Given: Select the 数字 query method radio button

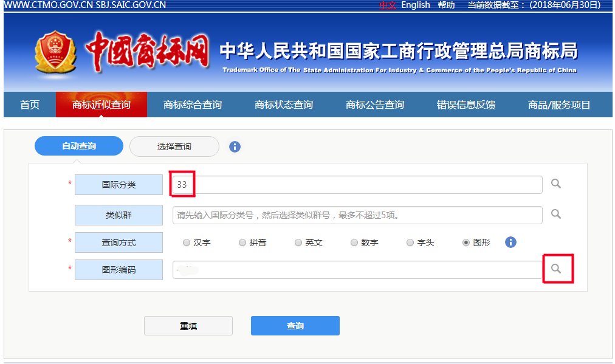Looking at the screenshot, I should pyautogui.click(x=354, y=242).
